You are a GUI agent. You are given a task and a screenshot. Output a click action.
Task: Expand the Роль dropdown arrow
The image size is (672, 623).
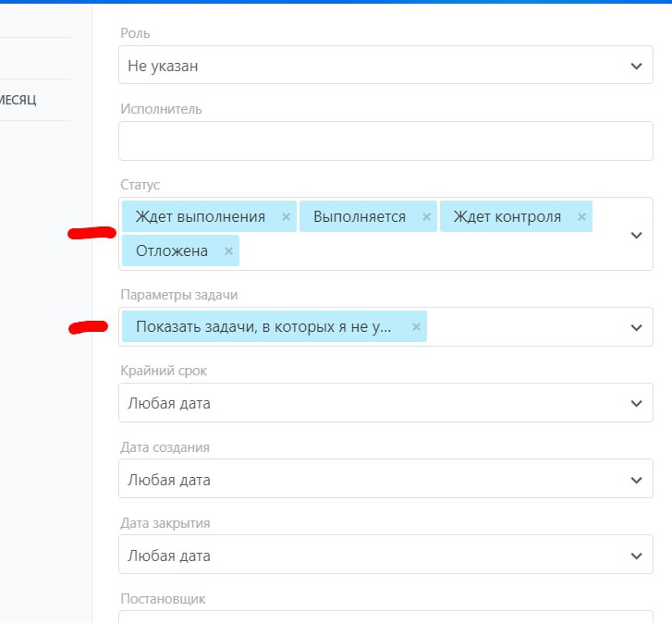636,67
